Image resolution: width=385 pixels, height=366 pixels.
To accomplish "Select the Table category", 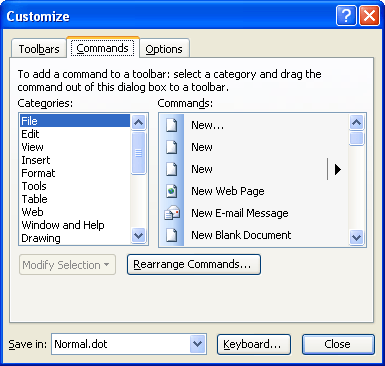I will coord(75,199).
